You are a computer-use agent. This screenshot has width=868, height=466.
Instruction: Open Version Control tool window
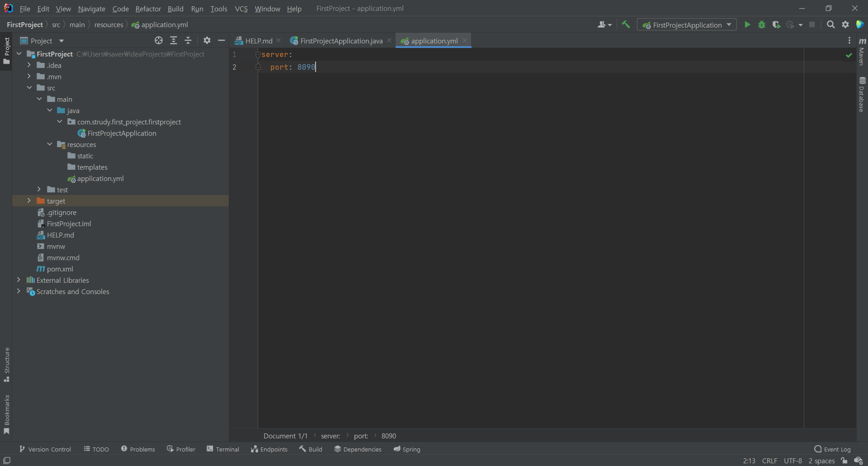coord(45,449)
